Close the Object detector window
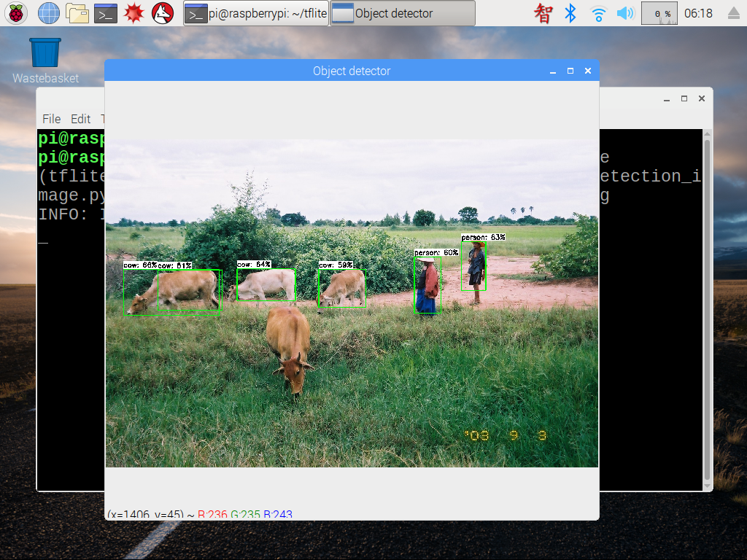This screenshot has width=747, height=560. pyautogui.click(x=588, y=71)
